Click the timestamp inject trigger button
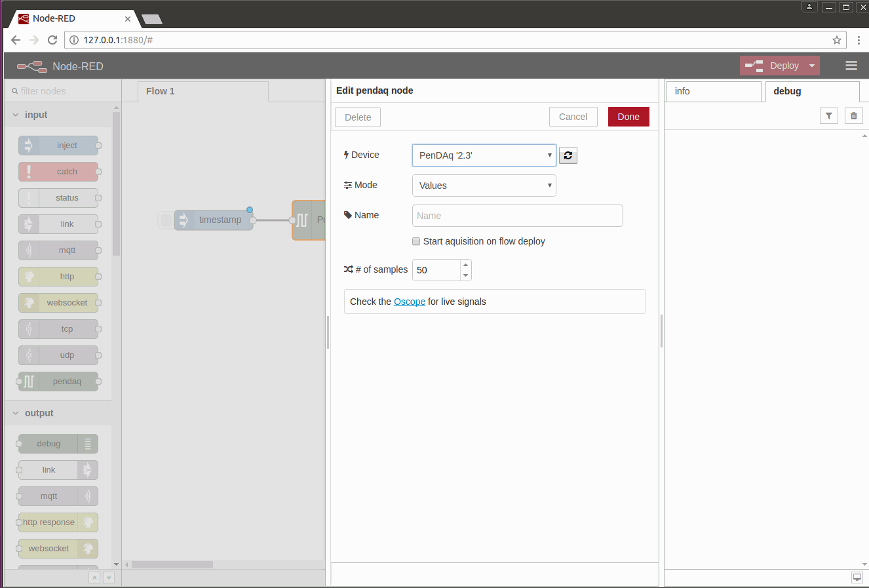Screen dimensions: 869x588 click(x=166, y=220)
